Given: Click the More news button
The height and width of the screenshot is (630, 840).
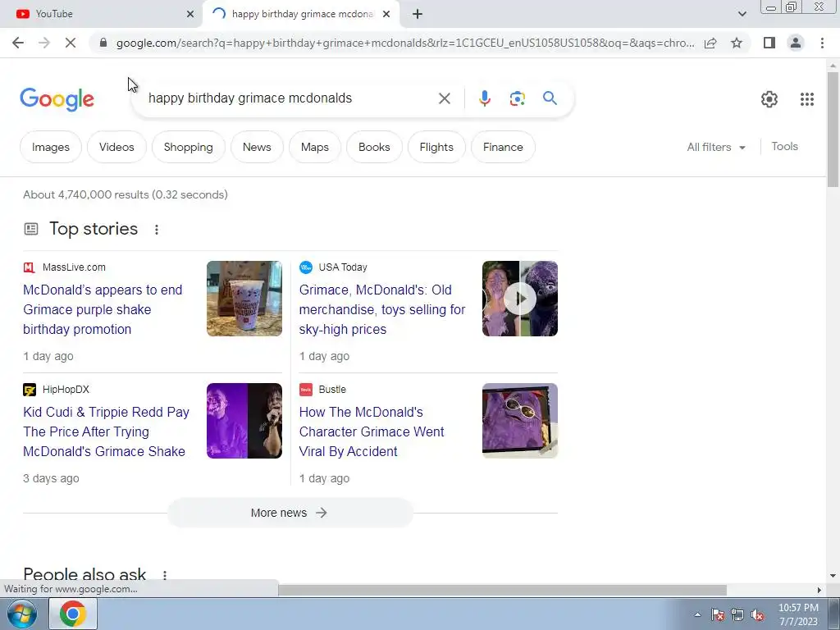Looking at the screenshot, I should (x=290, y=513).
